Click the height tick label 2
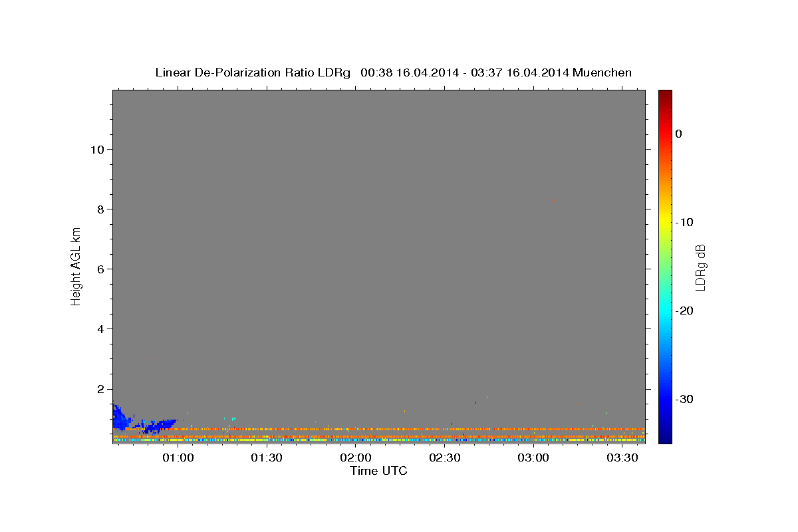The height and width of the screenshot is (532, 798). click(x=99, y=389)
